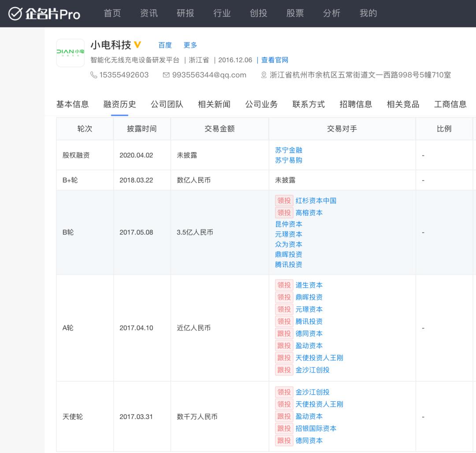Open the 高榕资本 investor link

309,213
